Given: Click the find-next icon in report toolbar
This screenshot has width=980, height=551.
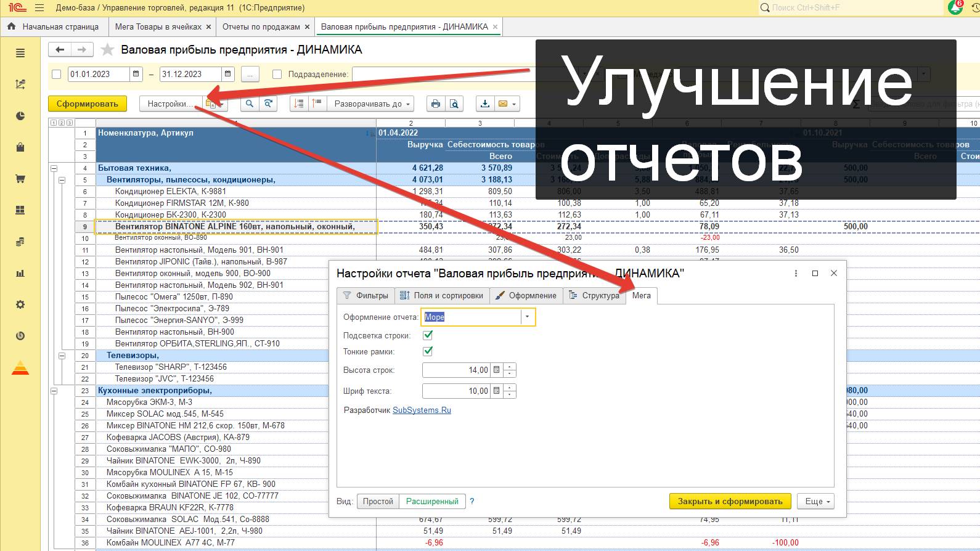Looking at the screenshot, I should [268, 104].
